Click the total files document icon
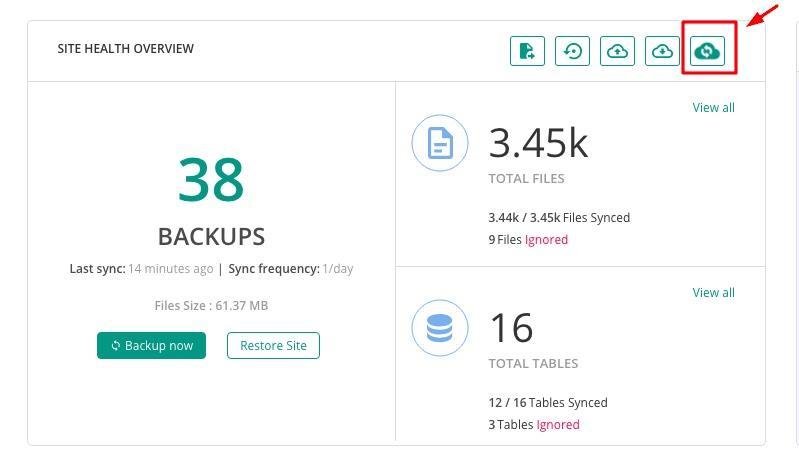 440,143
